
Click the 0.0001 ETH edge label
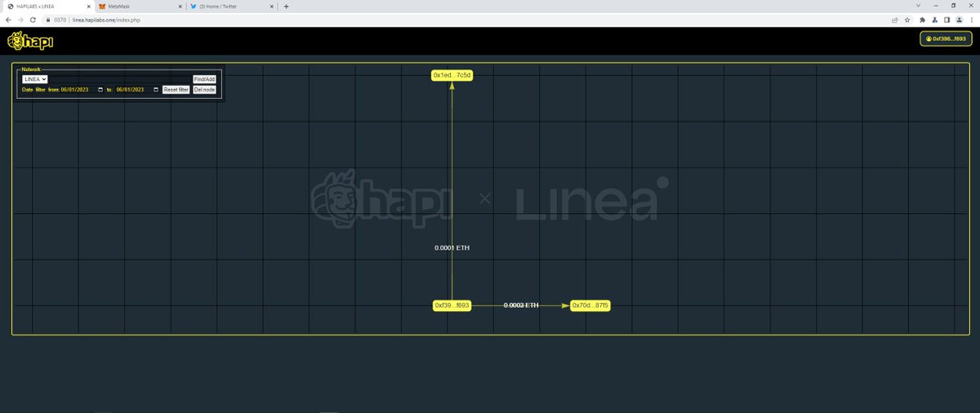452,247
